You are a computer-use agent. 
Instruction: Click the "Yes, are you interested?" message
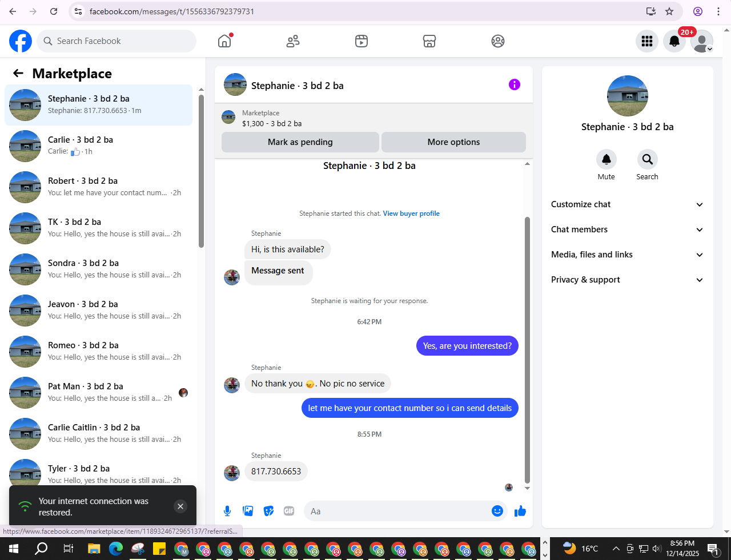pyautogui.click(x=467, y=346)
